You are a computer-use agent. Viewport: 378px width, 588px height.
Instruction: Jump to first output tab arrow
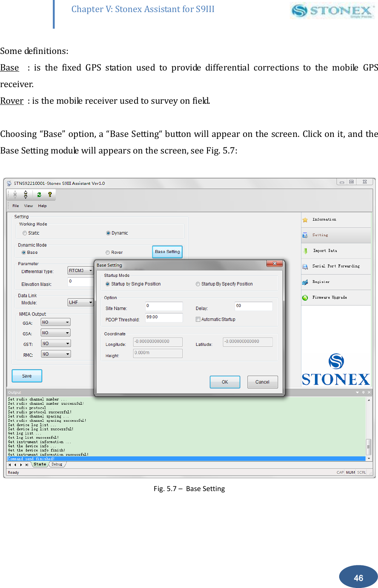tap(10, 465)
